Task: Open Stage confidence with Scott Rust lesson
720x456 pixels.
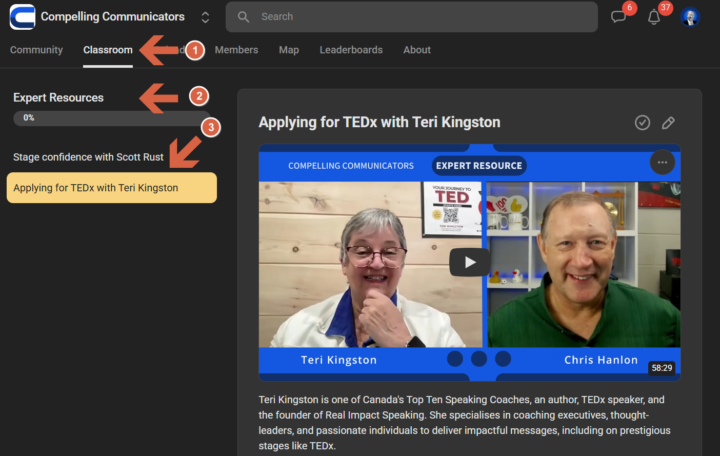Action: pos(88,157)
